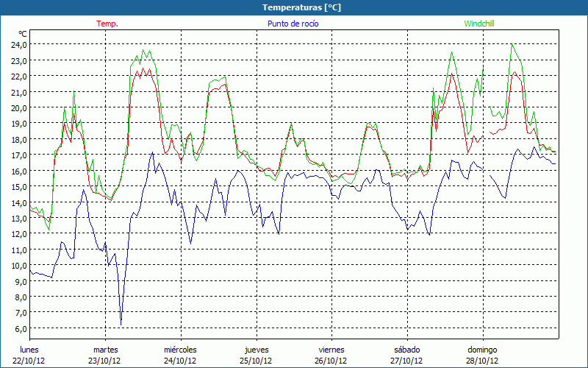Select the viernes 26/10/12 date label
Image resolution: width=588 pixels, height=368 pixels.
pos(331,355)
